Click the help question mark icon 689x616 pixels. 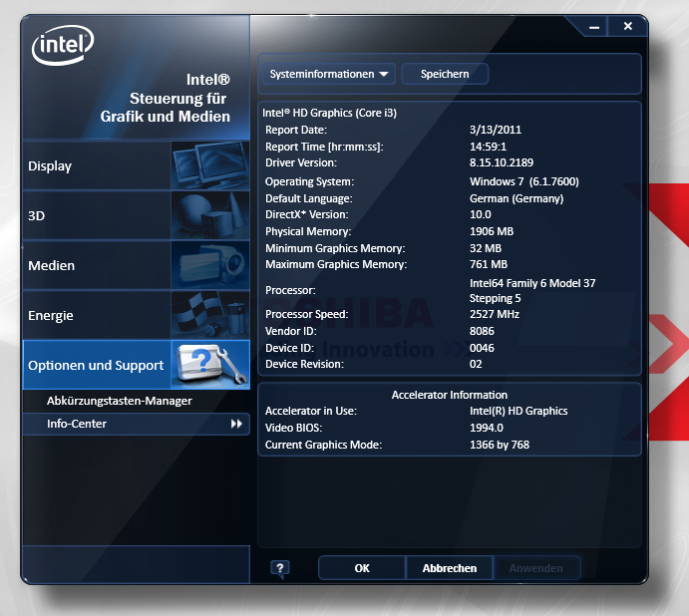pyautogui.click(x=280, y=568)
